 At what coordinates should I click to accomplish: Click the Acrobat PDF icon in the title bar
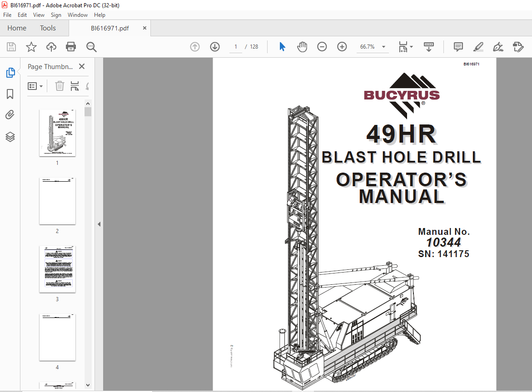5,5
